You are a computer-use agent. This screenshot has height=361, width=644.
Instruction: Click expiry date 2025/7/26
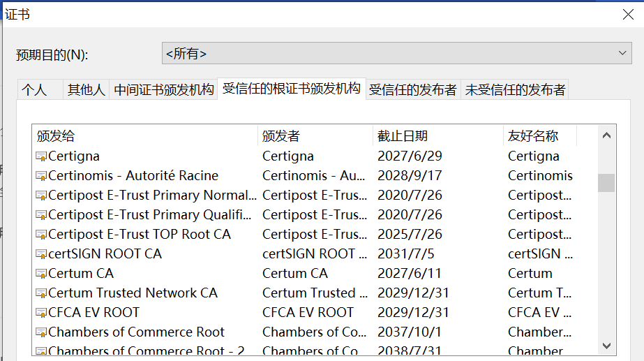click(410, 235)
